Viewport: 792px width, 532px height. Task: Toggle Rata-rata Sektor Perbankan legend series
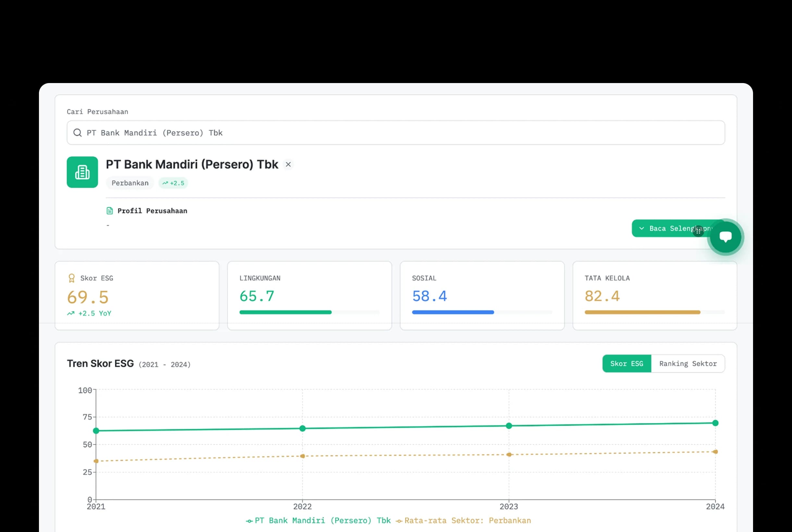(463, 520)
